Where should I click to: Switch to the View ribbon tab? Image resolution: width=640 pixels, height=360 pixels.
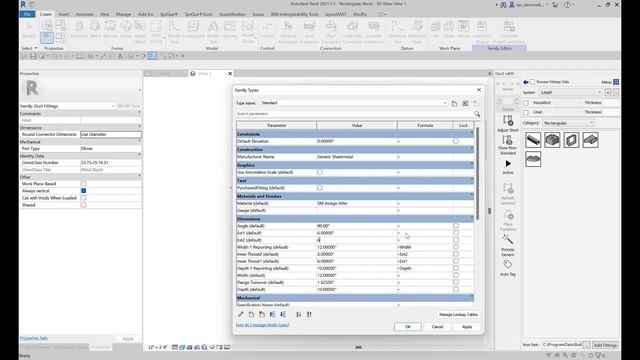pyautogui.click(x=104, y=14)
